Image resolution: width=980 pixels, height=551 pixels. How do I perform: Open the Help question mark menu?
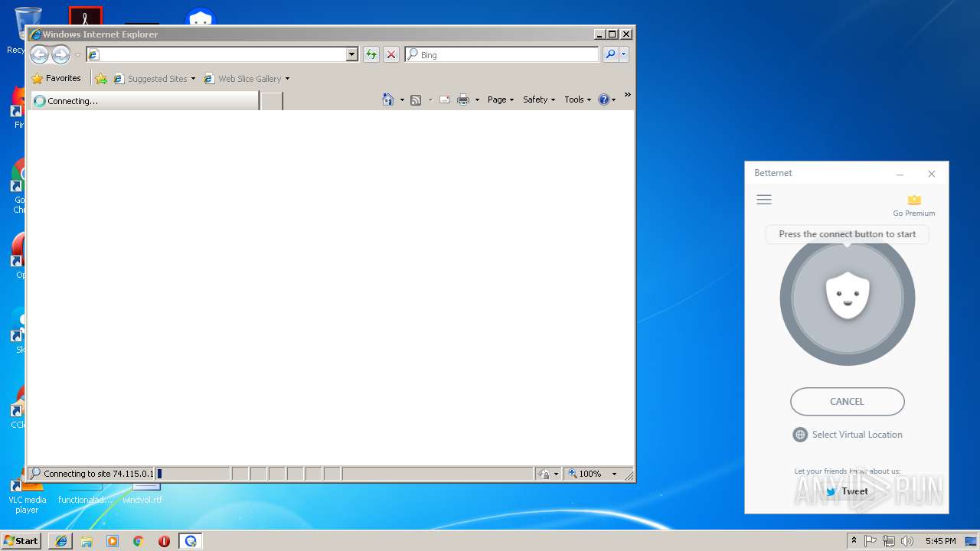pos(607,99)
